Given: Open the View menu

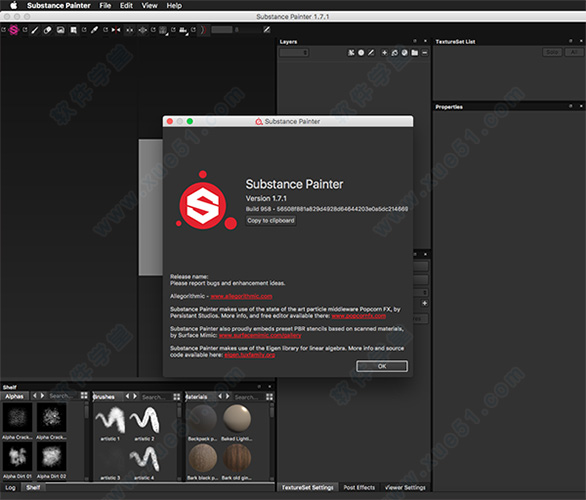Looking at the screenshot, I should tap(149, 5).
